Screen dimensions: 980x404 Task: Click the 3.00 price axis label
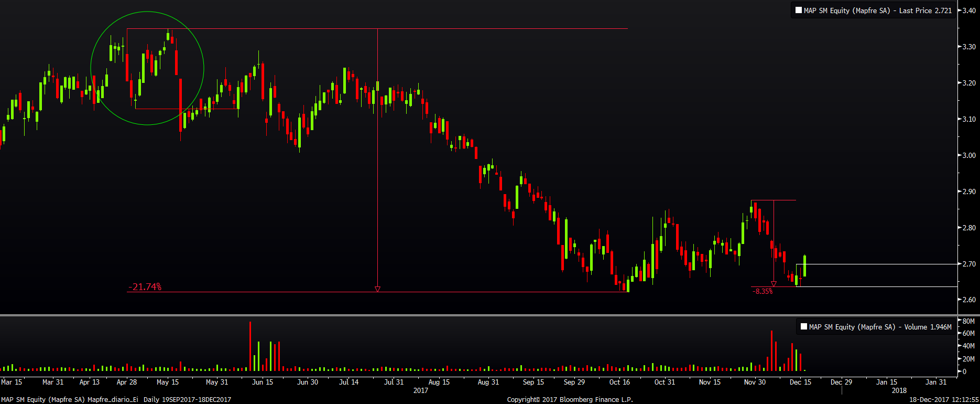pyautogui.click(x=970, y=155)
